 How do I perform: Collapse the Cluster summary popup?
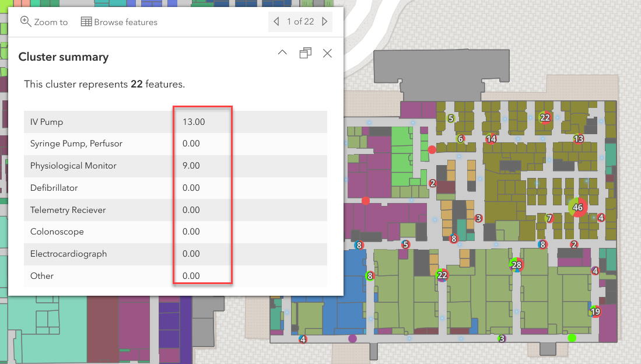(282, 52)
